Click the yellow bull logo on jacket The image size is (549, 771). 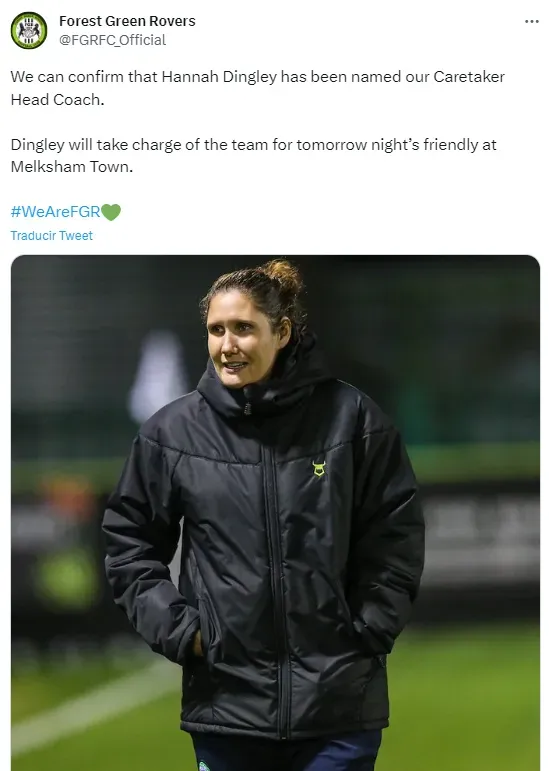click(319, 468)
